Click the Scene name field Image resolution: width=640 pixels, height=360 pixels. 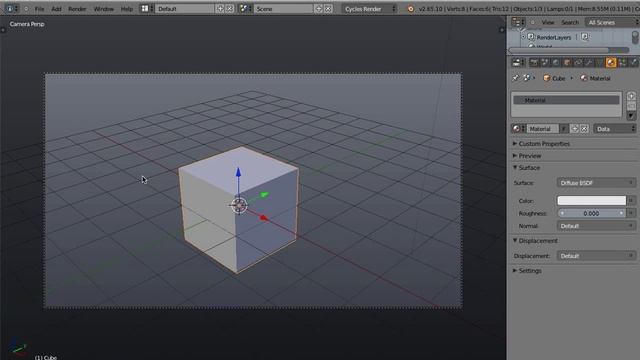click(283, 9)
